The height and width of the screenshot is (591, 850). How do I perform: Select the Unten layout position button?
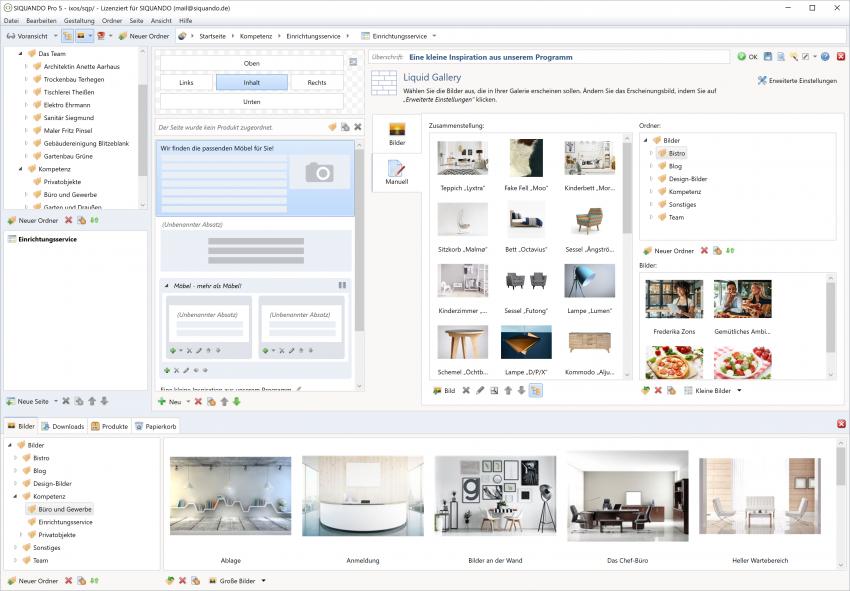pos(251,101)
